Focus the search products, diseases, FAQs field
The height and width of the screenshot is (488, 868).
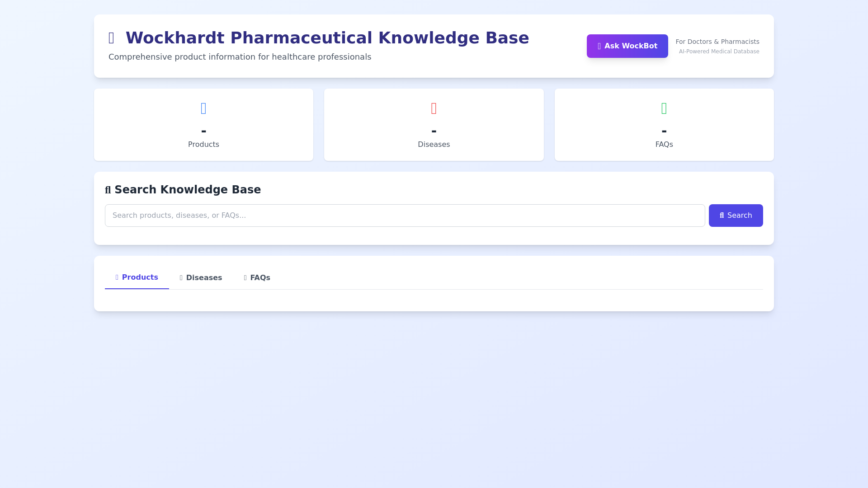point(405,216)
